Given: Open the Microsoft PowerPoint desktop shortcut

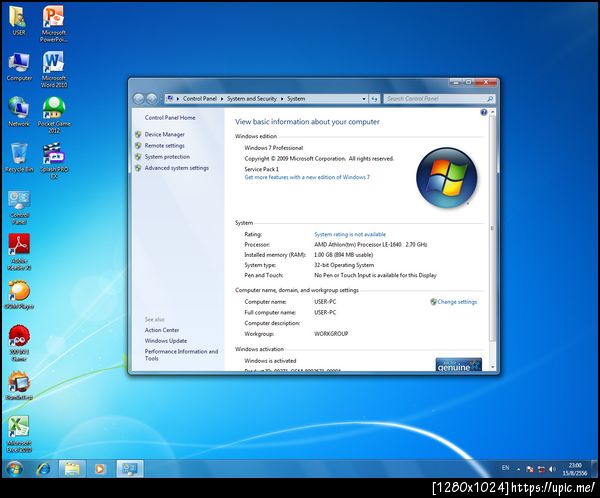Looking at the screenshot, I should tap(54, 24).
